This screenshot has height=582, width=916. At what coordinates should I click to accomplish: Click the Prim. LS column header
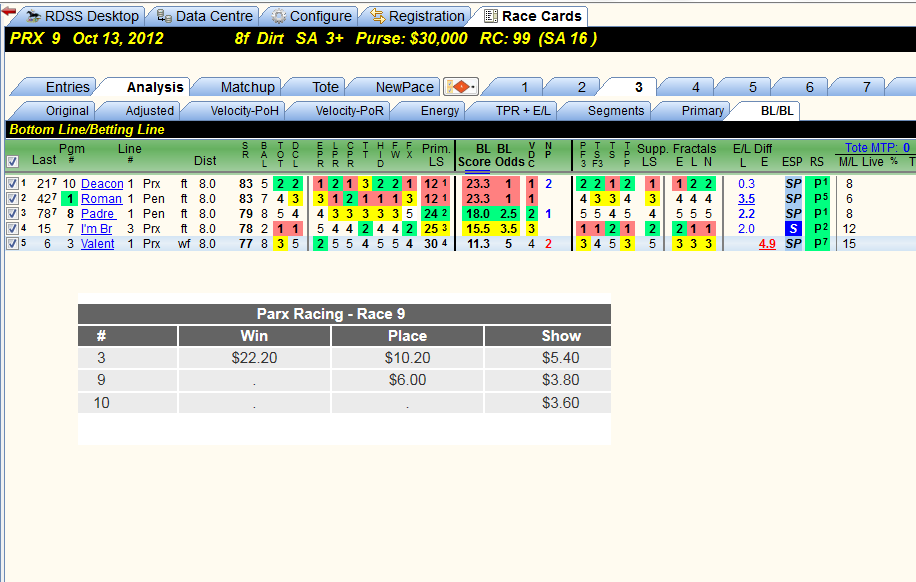pyautogui.click(x=436, y=155)
